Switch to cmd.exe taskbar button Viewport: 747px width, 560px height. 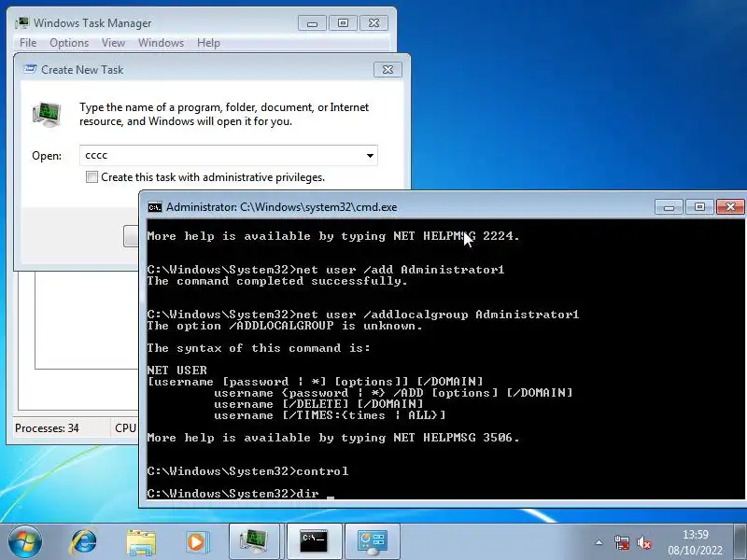[x=314, y=541]
